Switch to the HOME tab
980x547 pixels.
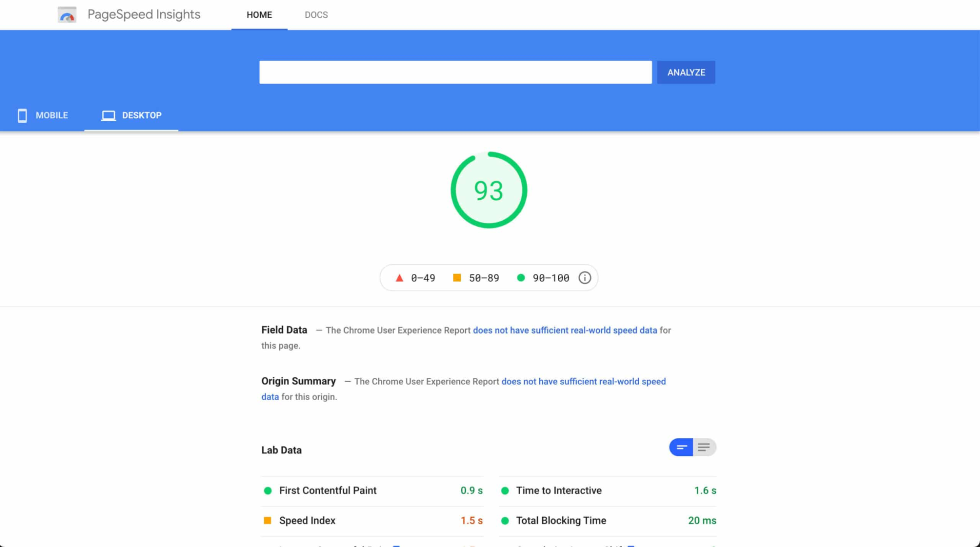coord(259,15)
